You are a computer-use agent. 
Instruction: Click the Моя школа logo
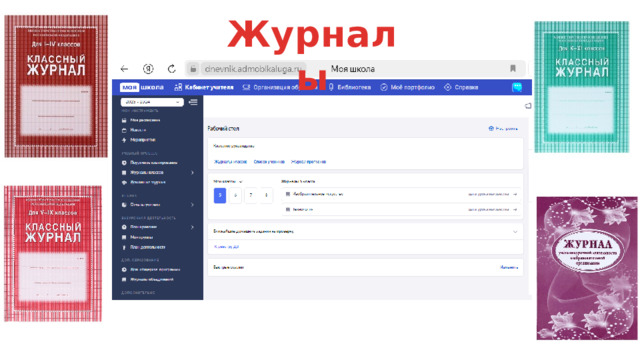(x=142, y=87)
